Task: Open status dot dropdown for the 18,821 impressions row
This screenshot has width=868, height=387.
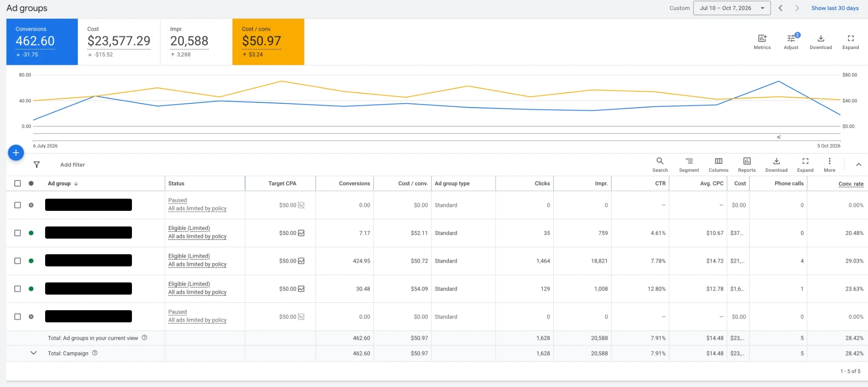Action: pyautogui.click(x=31, y=261)
